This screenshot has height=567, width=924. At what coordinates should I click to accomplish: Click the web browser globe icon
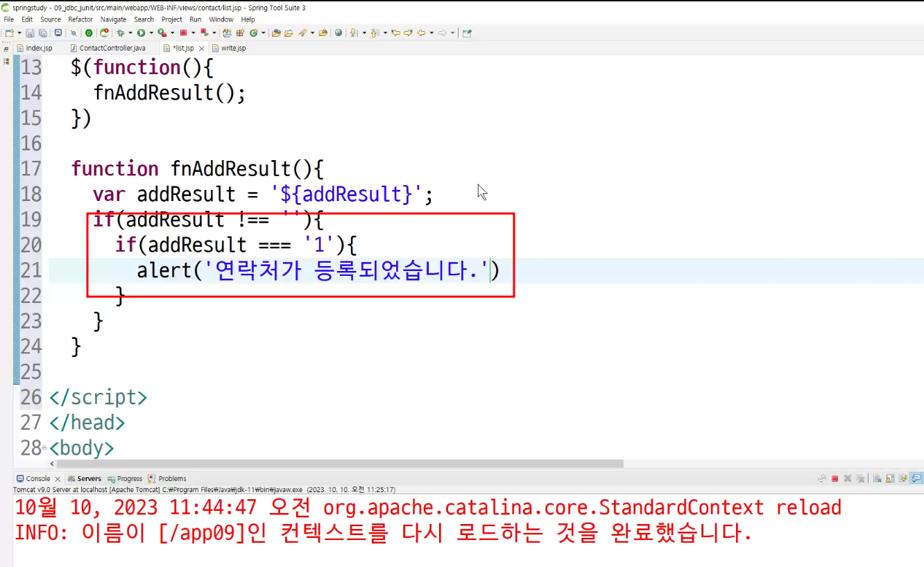(339, 33)
